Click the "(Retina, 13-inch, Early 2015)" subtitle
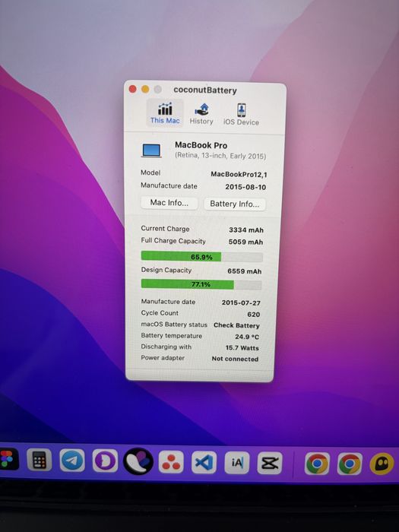This screenshot has width=399, height=532. coord(220,156)
